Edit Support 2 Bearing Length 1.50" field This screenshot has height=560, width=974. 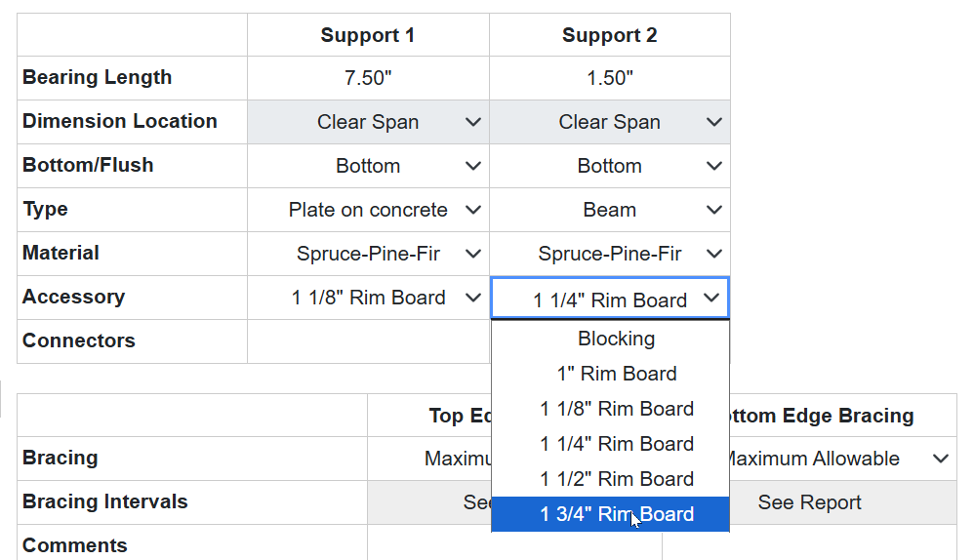coord(610,78)
